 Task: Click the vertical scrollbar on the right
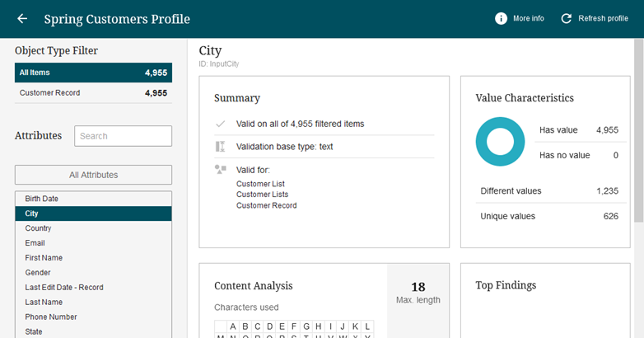pyautogui.click(x=639, y=132)
